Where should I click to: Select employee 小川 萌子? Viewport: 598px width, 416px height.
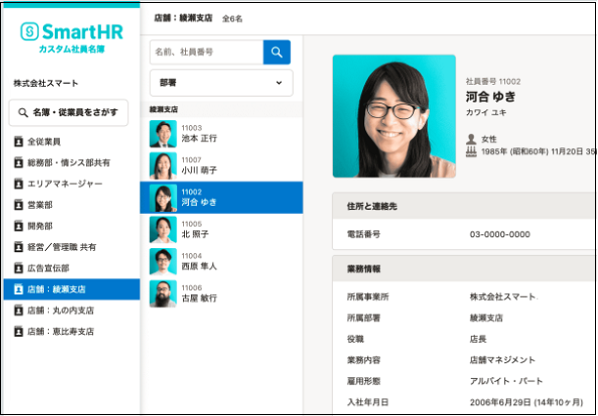tap(222, 165)
